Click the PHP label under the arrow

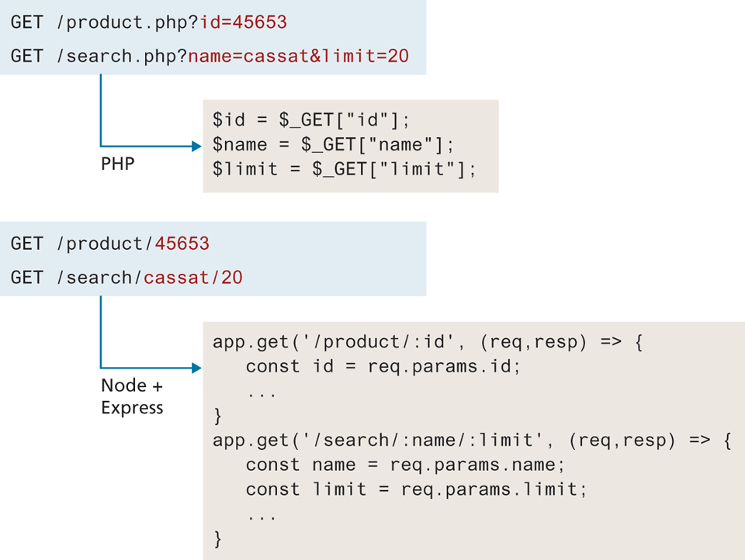tap(117, 164)
